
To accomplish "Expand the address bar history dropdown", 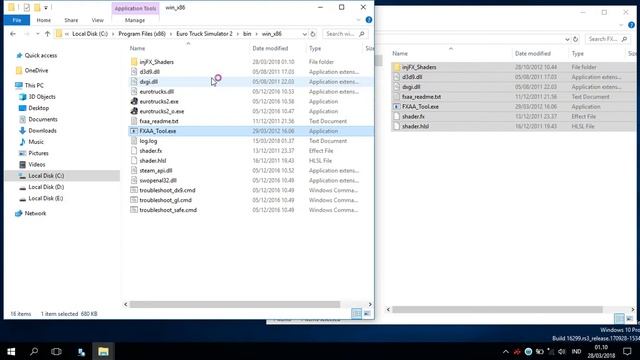I will 304,34.
